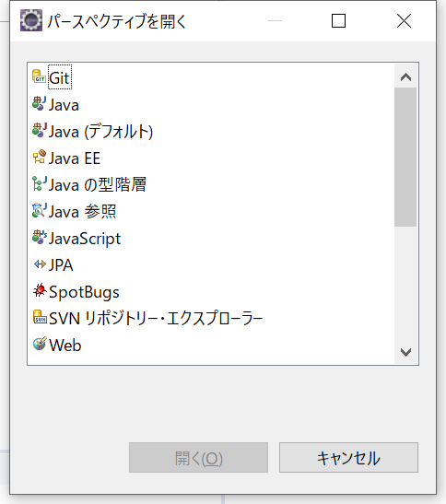Click the JavaScript perspective icon
Image resolution: width=446 pixels, height=504 pixels.
click(x=40, y=237)
